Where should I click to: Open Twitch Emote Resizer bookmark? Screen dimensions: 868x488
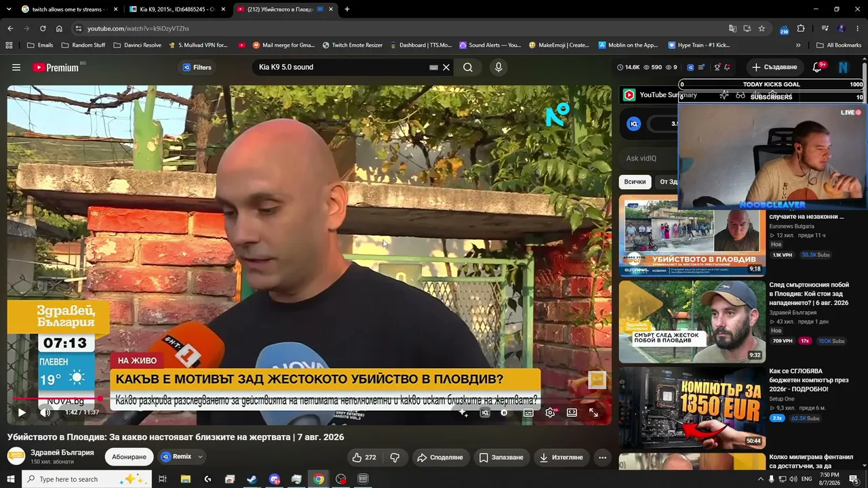click(353, 45)
